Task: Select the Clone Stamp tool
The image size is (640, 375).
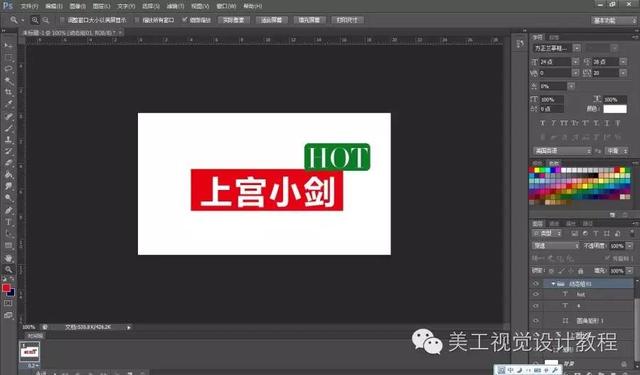Action: (8, 140)
